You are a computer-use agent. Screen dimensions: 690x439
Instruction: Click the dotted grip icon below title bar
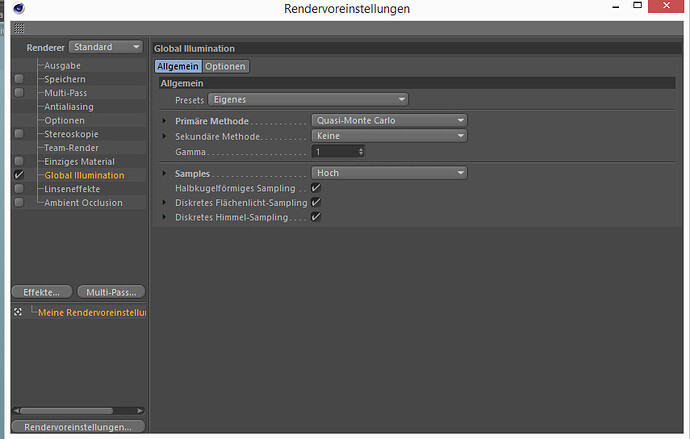19,29
